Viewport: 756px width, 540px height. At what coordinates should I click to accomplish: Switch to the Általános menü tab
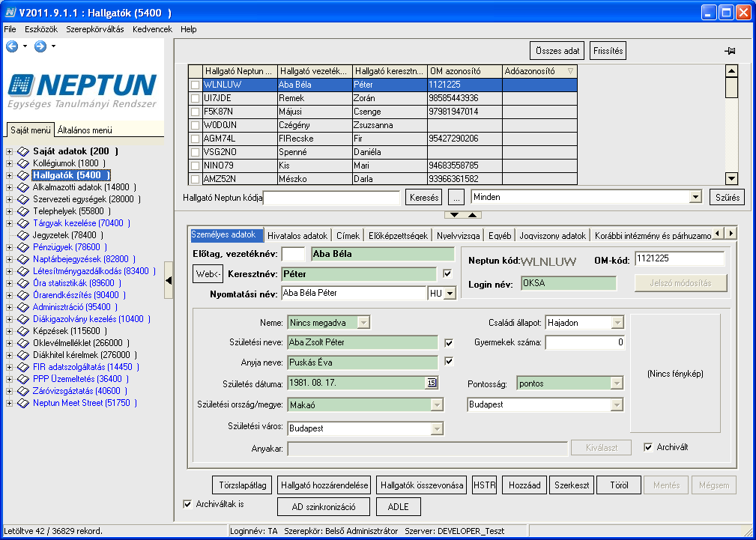tap(85, 130)
